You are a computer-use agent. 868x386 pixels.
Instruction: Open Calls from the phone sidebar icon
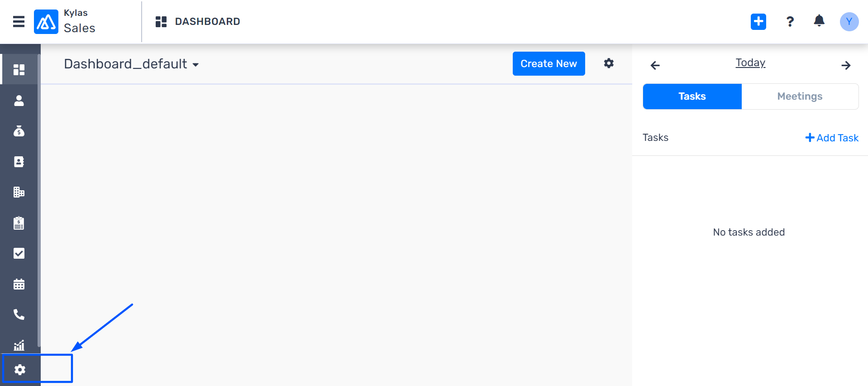point(19,314)
